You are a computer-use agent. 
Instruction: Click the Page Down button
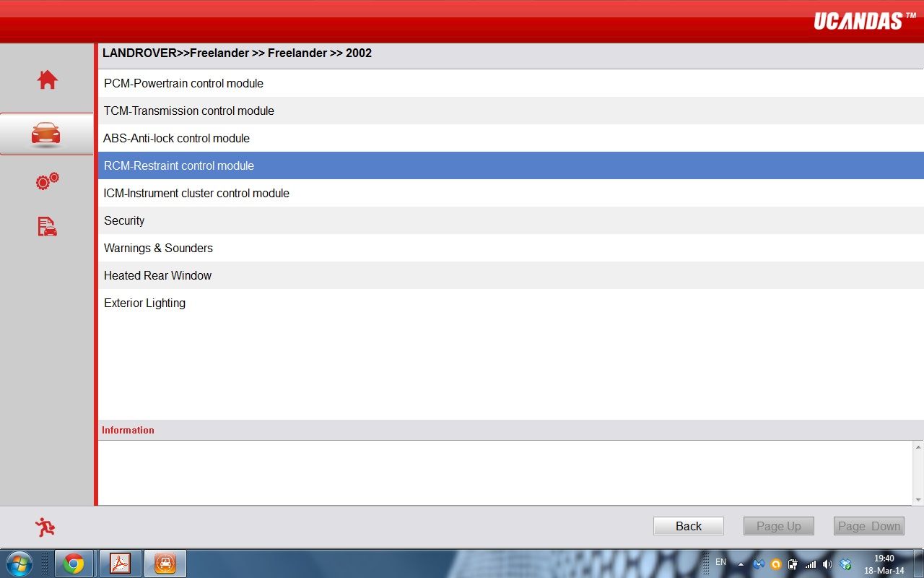[x=869, y=526]
